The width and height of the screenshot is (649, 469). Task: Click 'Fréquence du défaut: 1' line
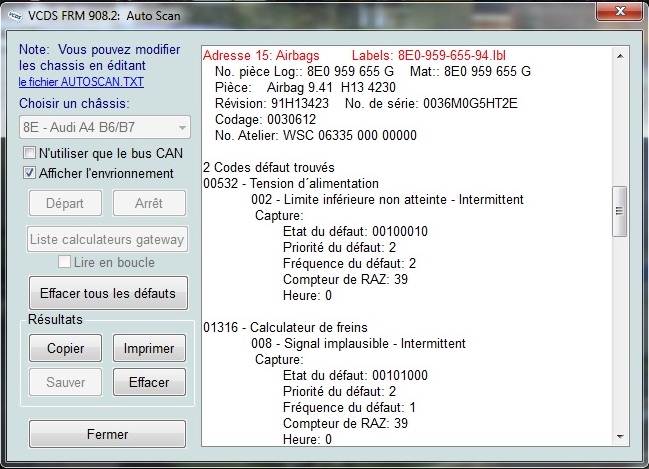pos(349,407)
